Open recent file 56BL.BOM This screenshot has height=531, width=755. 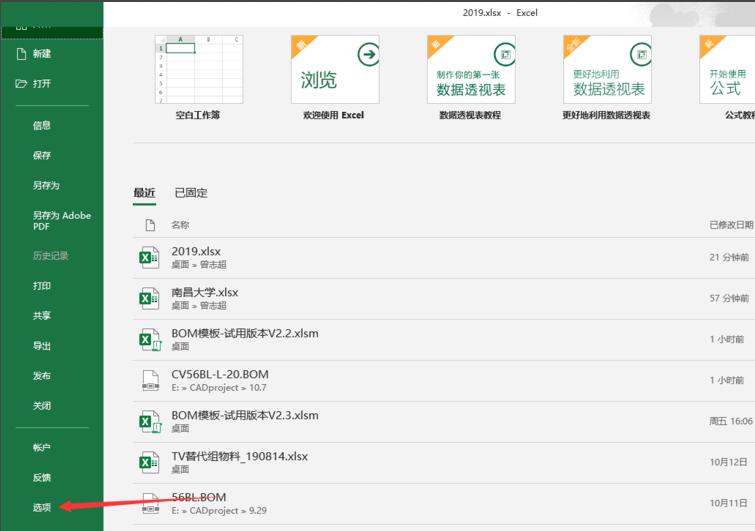tap(444, 503)
